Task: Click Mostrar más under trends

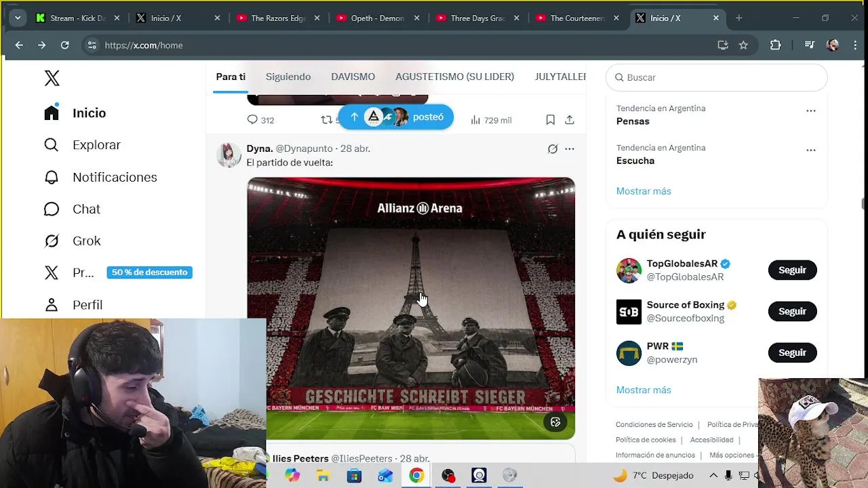Action: (644, 191)
